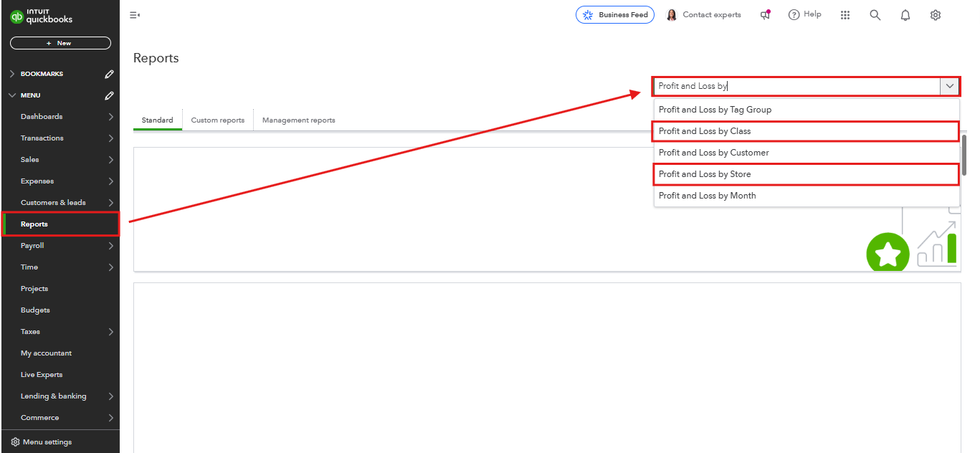Open Dashboards in the sidebar
This screenshot has width=980, height=453.
pos(42,117)
